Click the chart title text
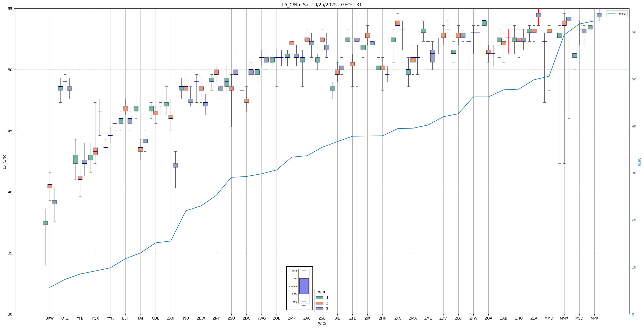Viewport: 644px width, 328px height. (x=322, y=5)
